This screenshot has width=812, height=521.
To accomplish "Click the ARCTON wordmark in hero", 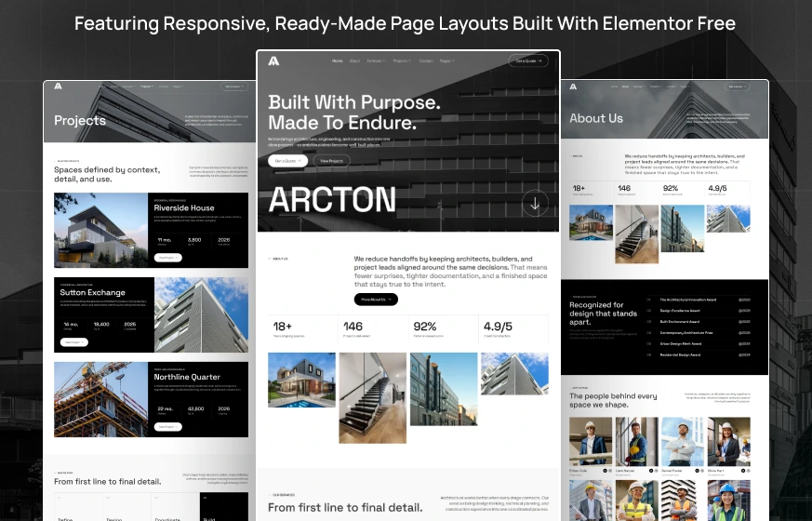I will pyautogui.click(x=332, y=200).
